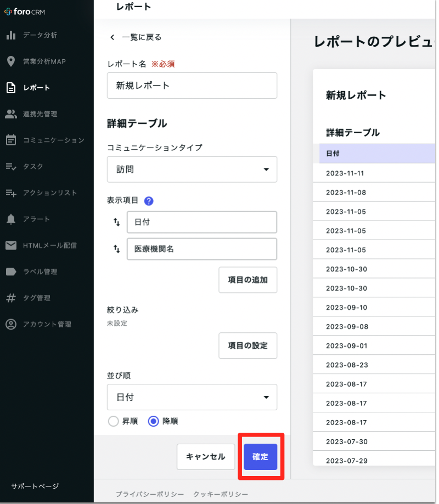Click the キャンセル button
This screenshot has width=439, height=504.
tap(206, 457)
